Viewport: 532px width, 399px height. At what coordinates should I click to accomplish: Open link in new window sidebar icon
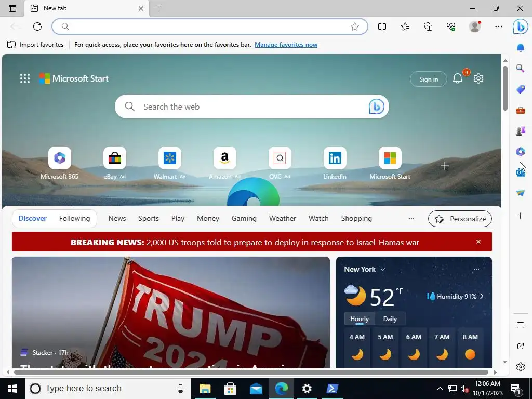[x=521, y=346]
